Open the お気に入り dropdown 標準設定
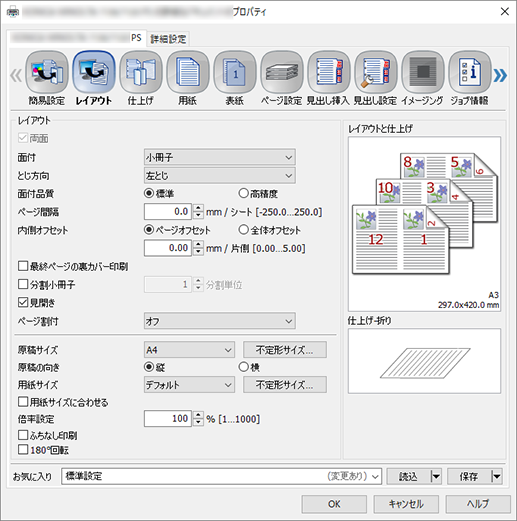Viewport: 517px width, 521px height. coord(221,476)
